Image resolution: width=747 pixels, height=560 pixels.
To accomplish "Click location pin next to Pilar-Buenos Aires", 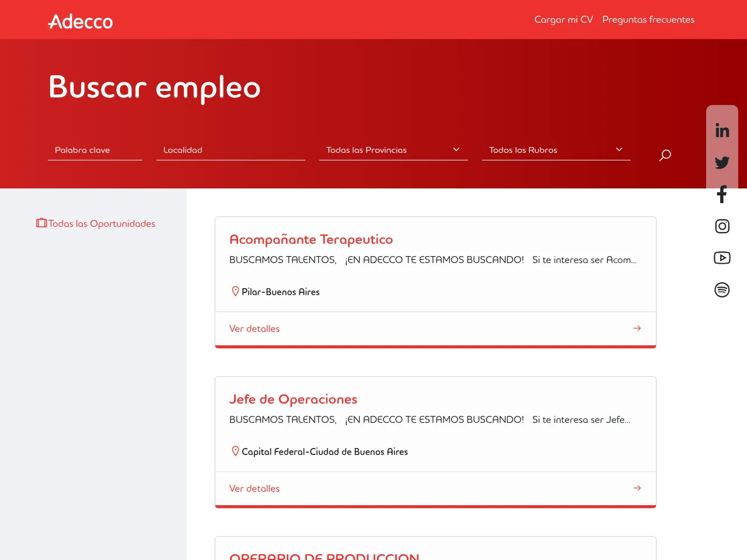I will click(235, 292).
